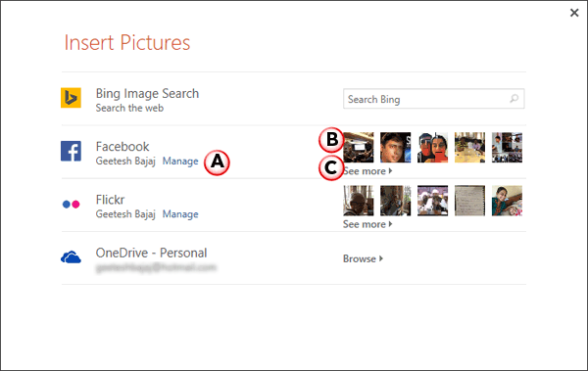588x371 pixels.
Task: Open Manage link under Flickr
Action: point(180,214)
